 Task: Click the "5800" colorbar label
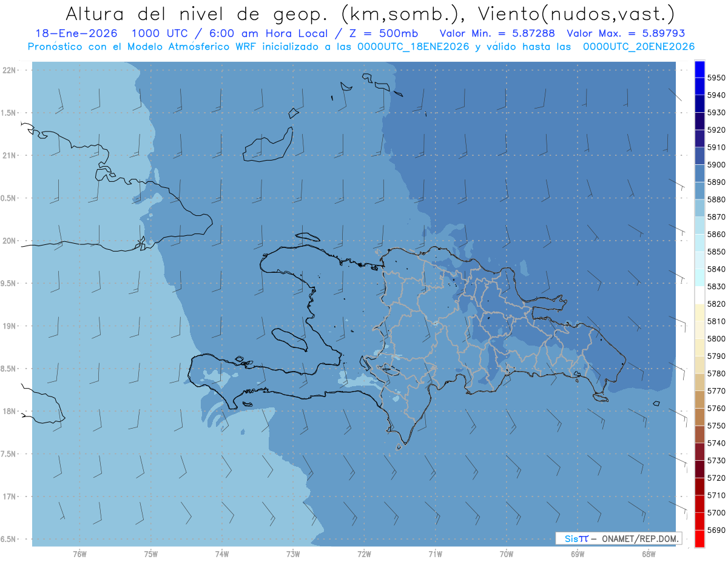tap(716, 339)
